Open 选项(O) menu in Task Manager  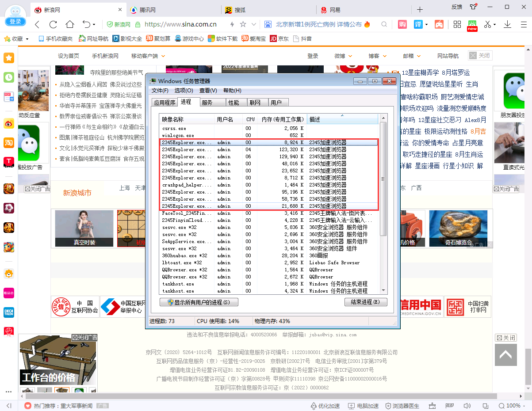184,91
